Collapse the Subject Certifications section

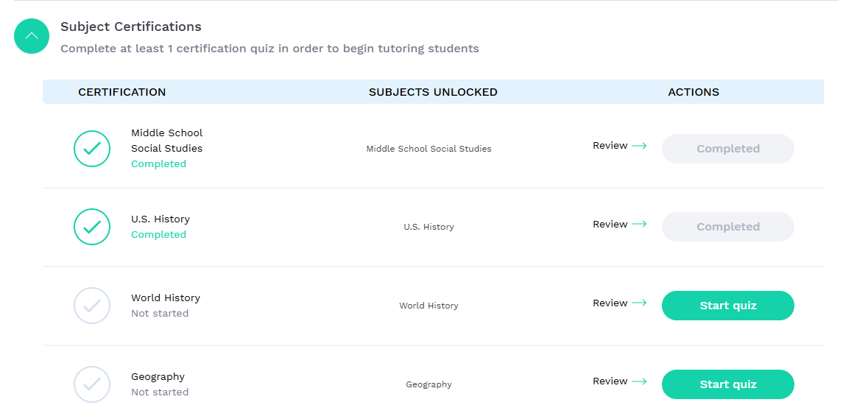(x=32, y=36)
